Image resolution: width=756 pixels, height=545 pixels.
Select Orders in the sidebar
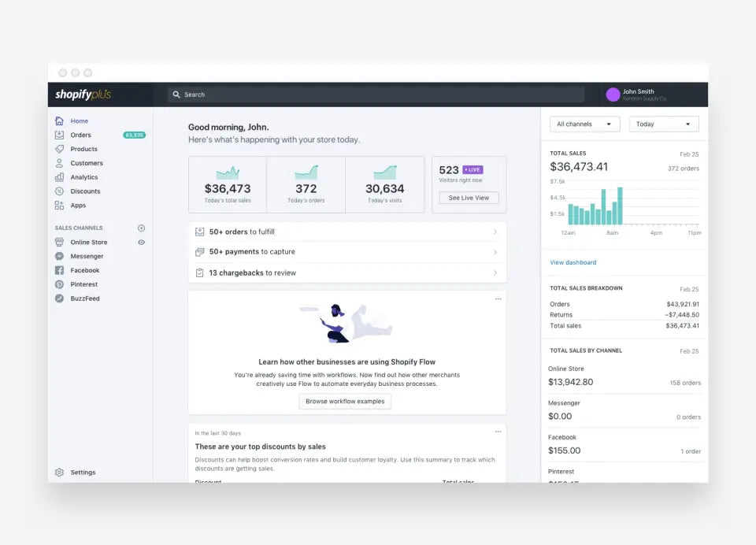point(83,135)
